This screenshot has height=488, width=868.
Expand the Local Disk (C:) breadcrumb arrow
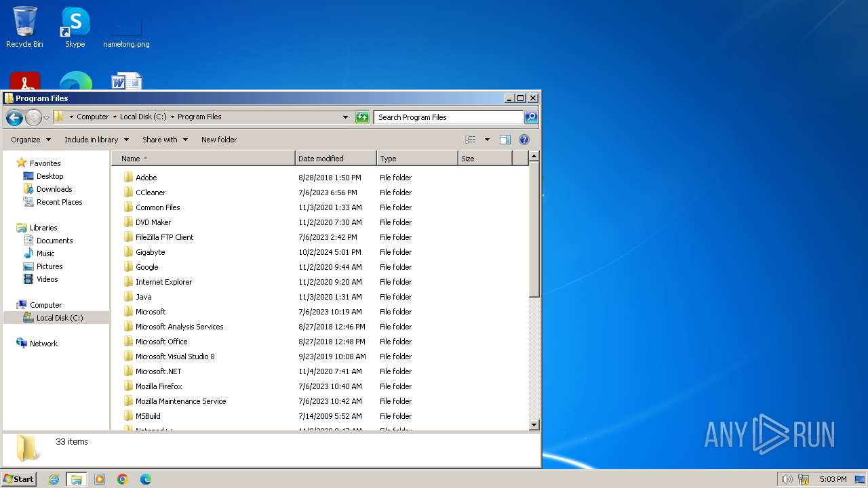172,117
